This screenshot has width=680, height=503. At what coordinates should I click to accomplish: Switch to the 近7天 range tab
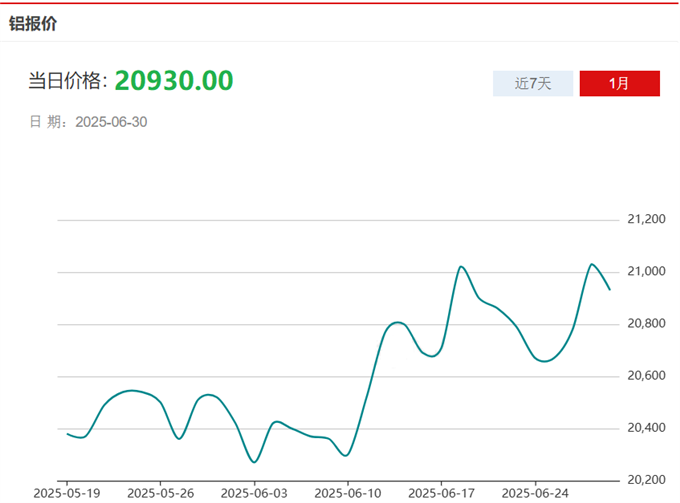pyautogui.click(x=533, y=84)
